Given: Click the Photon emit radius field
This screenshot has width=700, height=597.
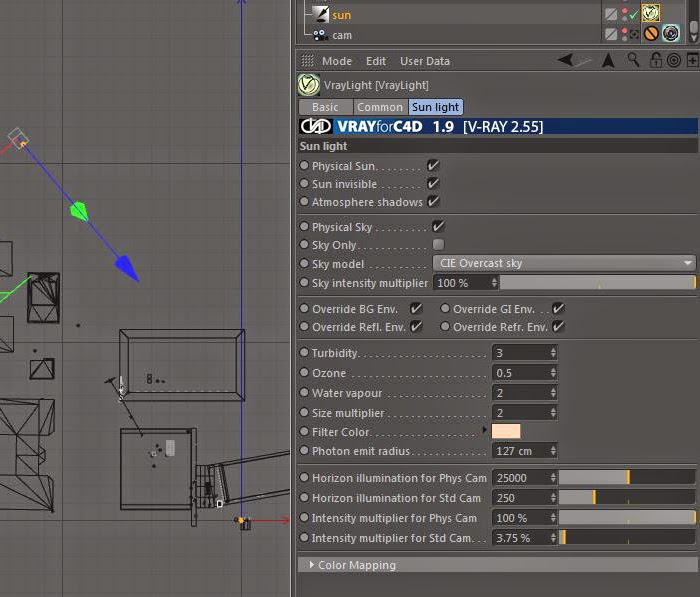Looking at the screenshot, I should 524,451.
